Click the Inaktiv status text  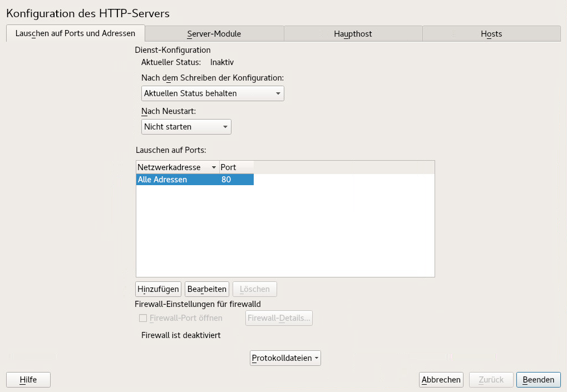coord(222,62)
